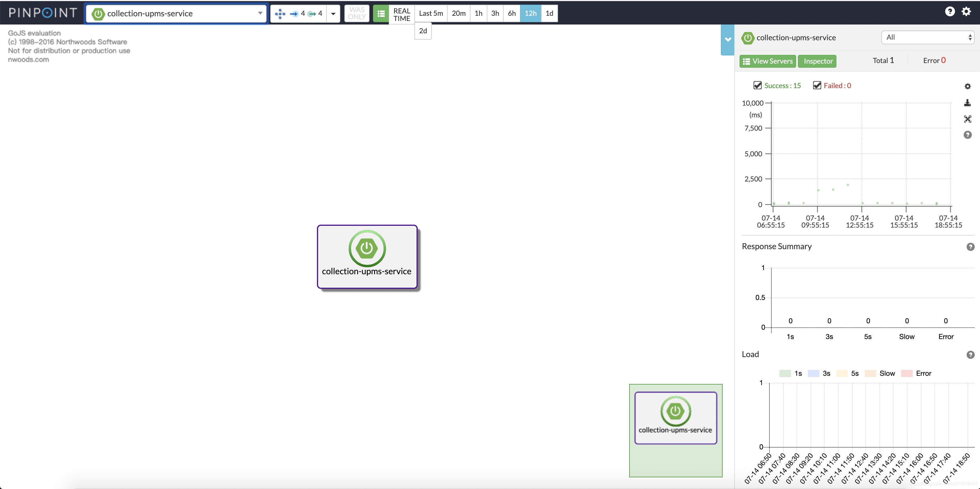The image size is (980, 489).
Task: Open the inbound/outbound depth dropdown
Action: point(333,14)
